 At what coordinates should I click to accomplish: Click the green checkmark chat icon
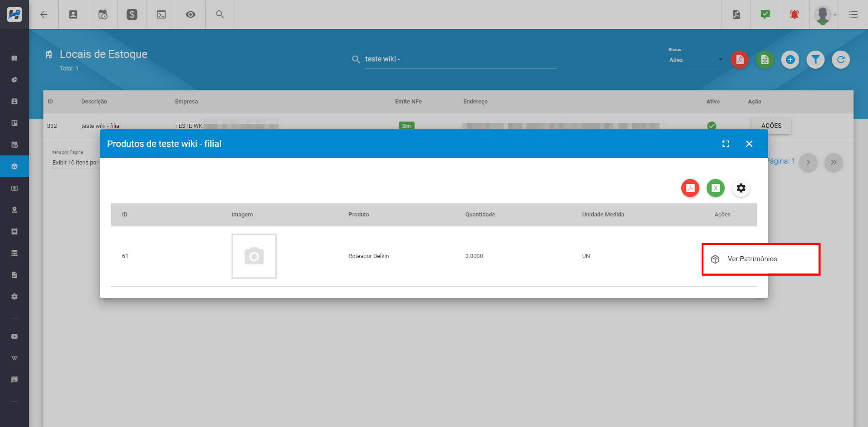[x=765, y=14]
